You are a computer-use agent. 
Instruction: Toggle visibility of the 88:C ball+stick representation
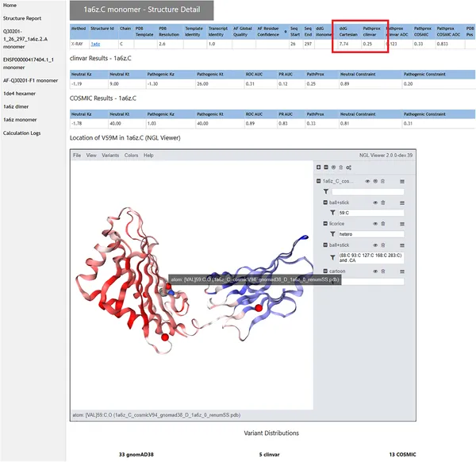coord(375,244)
